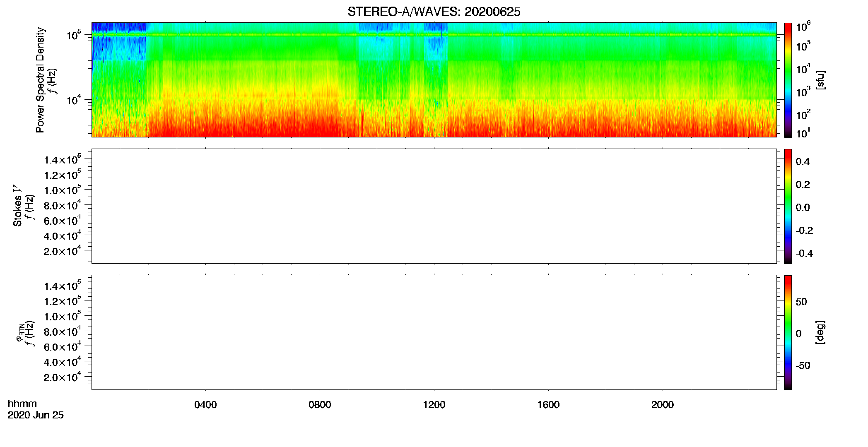Click the Stokes V colorbar
Image resolution: width=868 pixels, height=447 pixels.
[x=788, y=206]
